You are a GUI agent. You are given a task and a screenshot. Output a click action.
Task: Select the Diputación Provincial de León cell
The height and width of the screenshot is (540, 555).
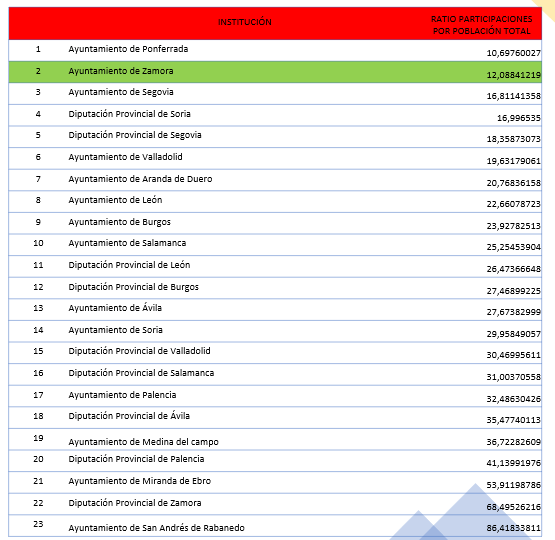pos(129,265)
